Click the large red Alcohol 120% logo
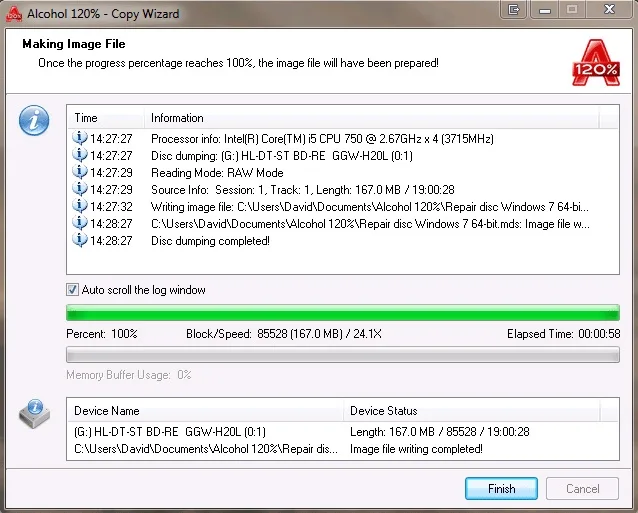Image resolution: width=638 pixels, height=513 pixels. [596, 63]
